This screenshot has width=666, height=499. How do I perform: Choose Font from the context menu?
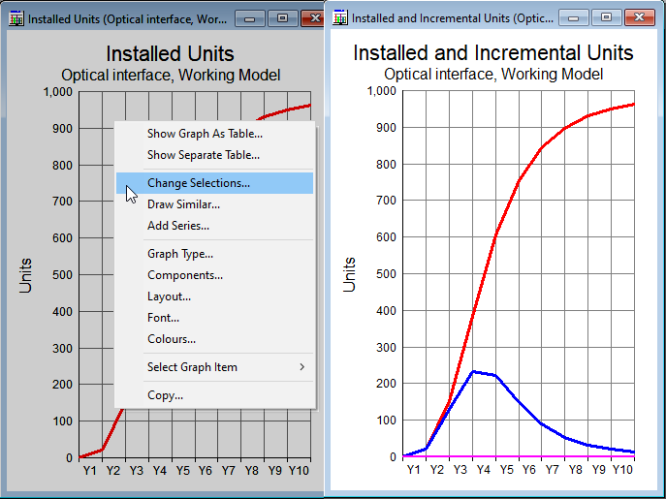[x=163, y=318]
